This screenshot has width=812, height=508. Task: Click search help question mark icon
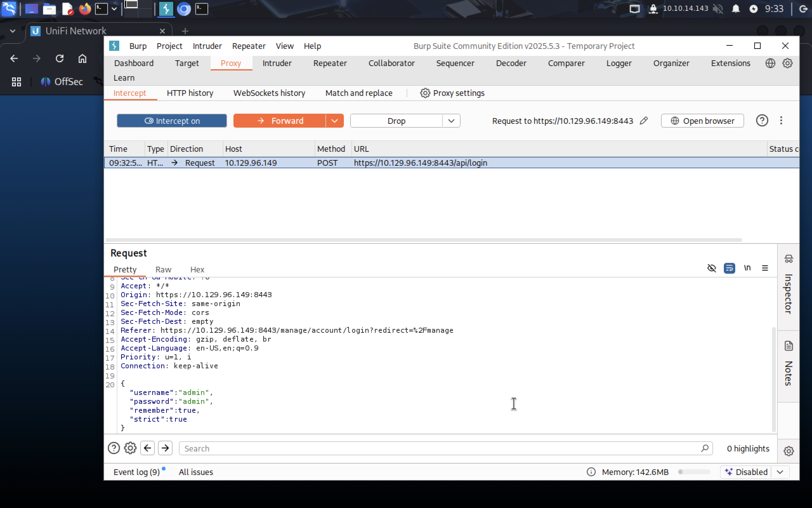click(114, 448)
